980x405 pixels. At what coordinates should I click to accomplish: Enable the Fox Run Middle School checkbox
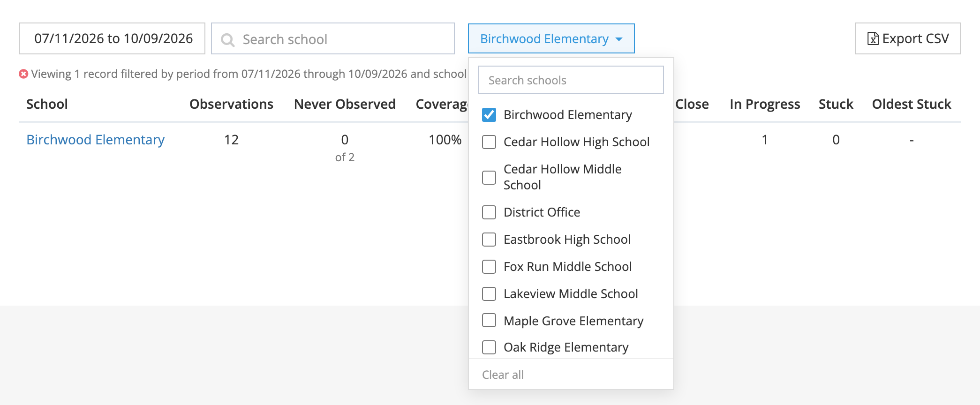click(x=489, y=267)
